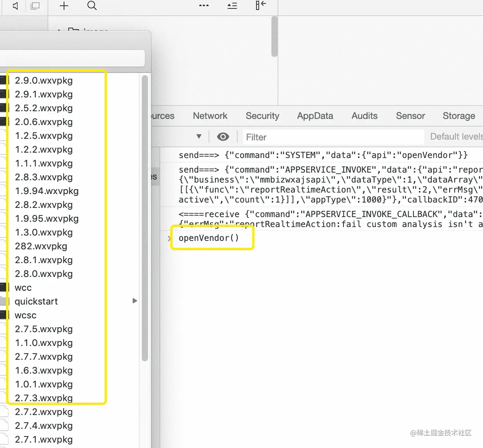Select file 2.8.2.wxvpkg
Image resolution: width=483 pixels, height=448 pixels.
pos(44,205)
